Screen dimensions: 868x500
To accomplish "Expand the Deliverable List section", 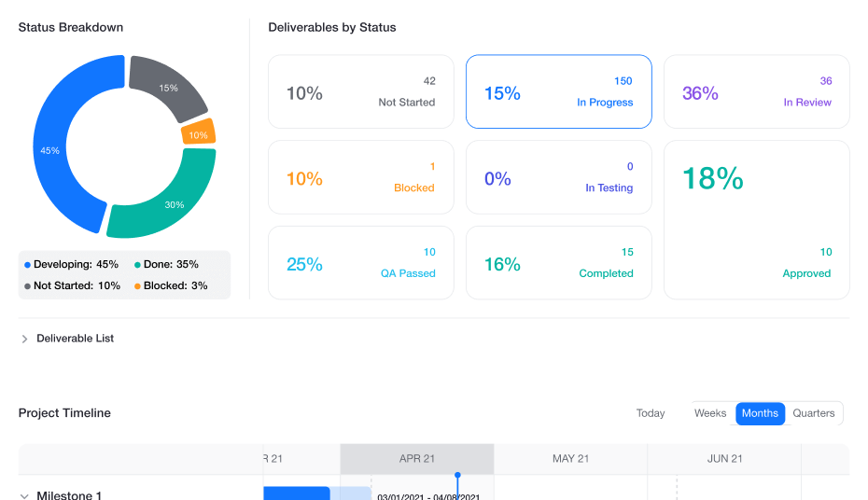I will click(x=24, y=339).
